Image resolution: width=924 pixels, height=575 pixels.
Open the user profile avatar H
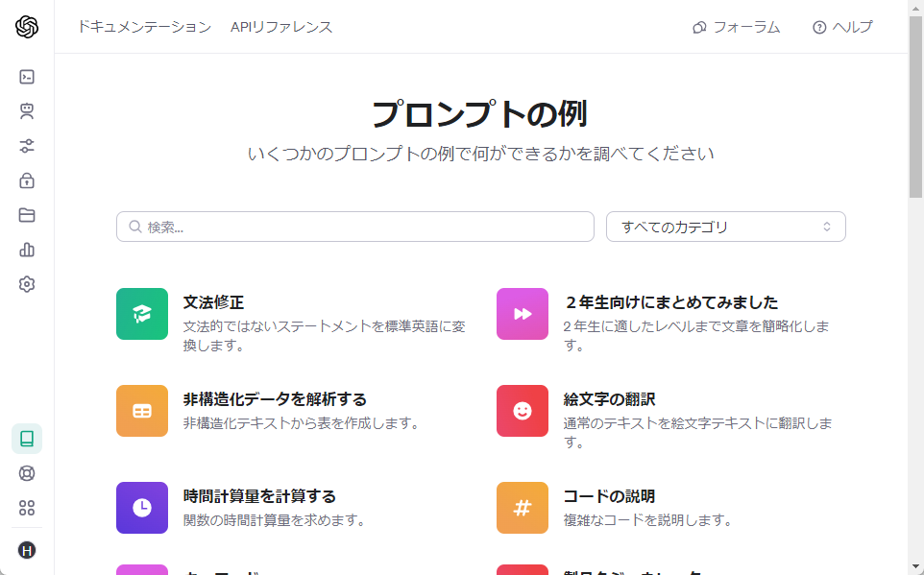(27, 550)
